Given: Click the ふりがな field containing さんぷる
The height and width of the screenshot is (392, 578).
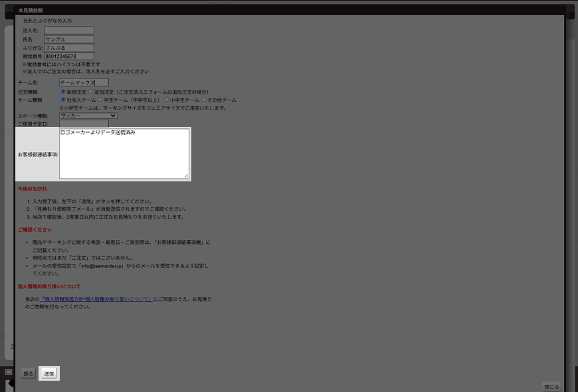Looking at the screenshot, I should (x=69, y=48).
